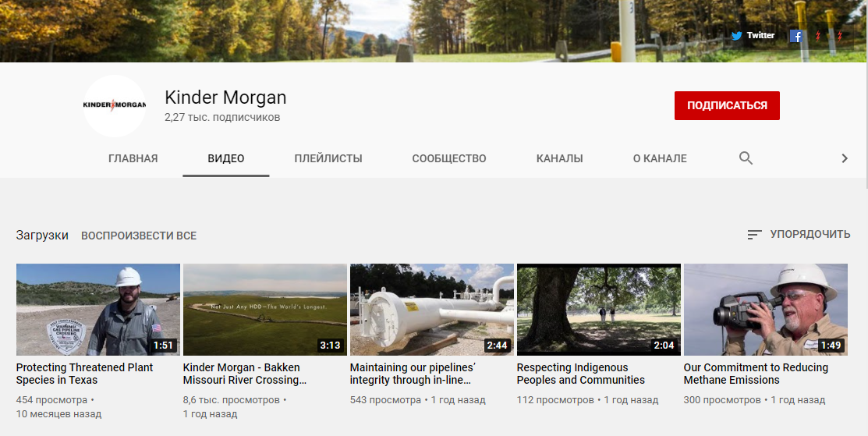The image size is (868, 436).
Task: Open the Twitter link on banner
Action: 753,35
